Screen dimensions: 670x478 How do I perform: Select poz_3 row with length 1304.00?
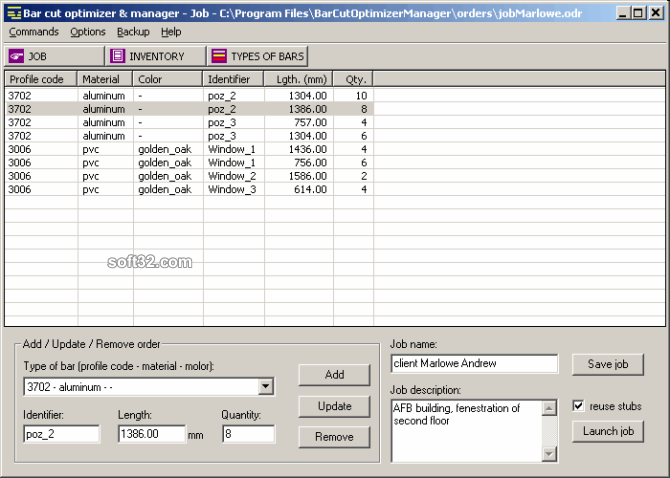(x=189, y=136)
